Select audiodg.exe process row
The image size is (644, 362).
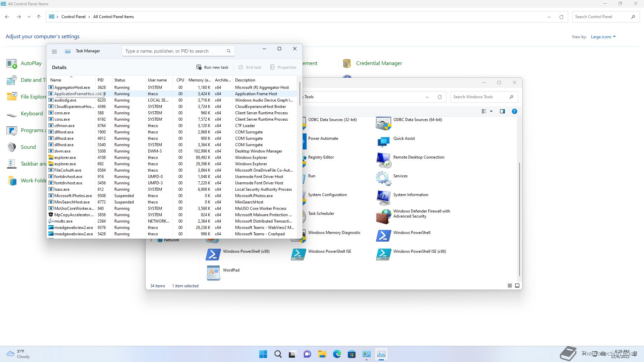[x=172, y=100]
